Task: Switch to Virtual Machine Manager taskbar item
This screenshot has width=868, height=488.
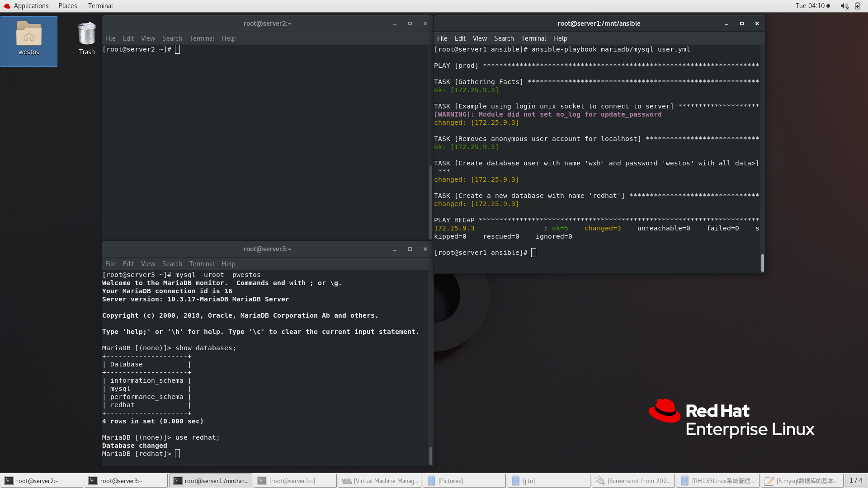Action: (x=380, y=481)
